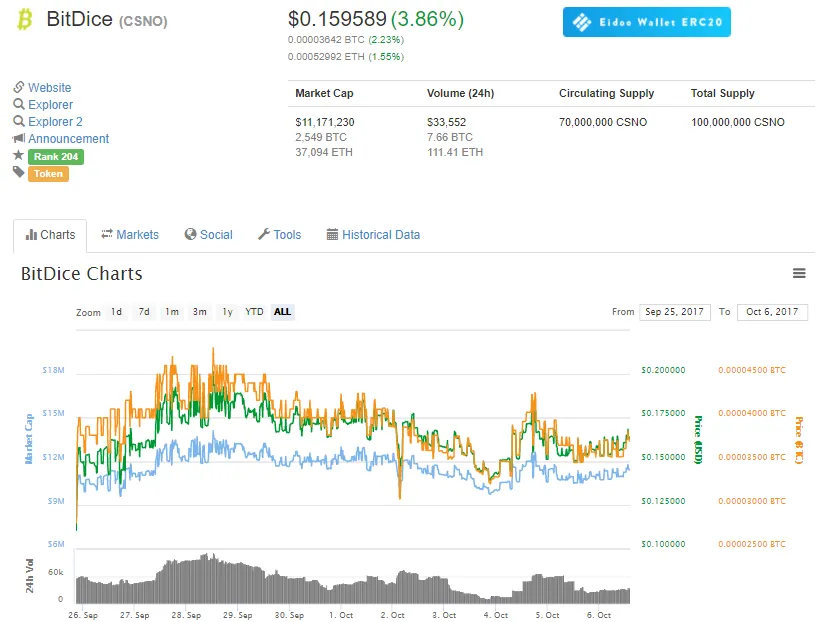Click the 60k volume axis tick
The image size is (828, 622).
point(55,572)
